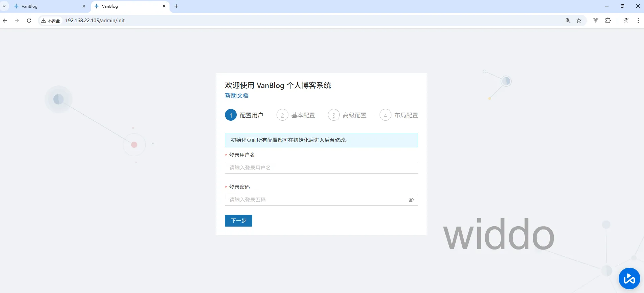Select step 3 高级配置
This screenshot has height=293, width=644.
point(347,115)
